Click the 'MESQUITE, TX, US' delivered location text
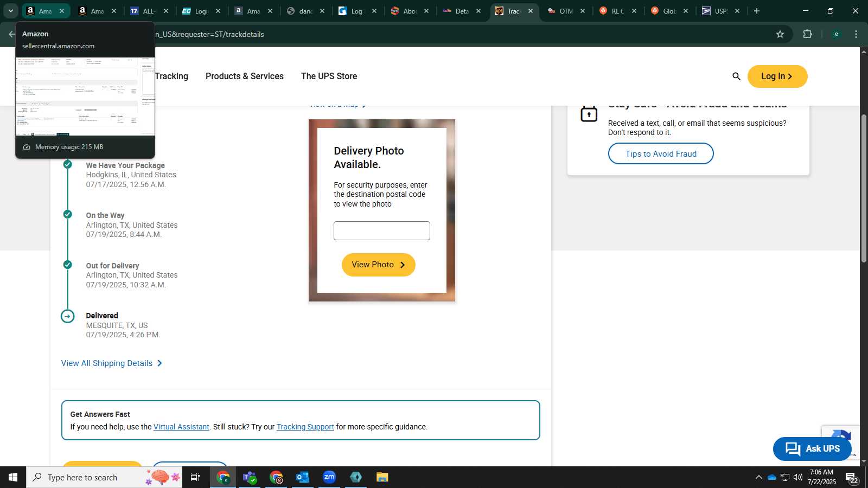The height and width of the screenshot is (488, 868). (x=117, y=326)
